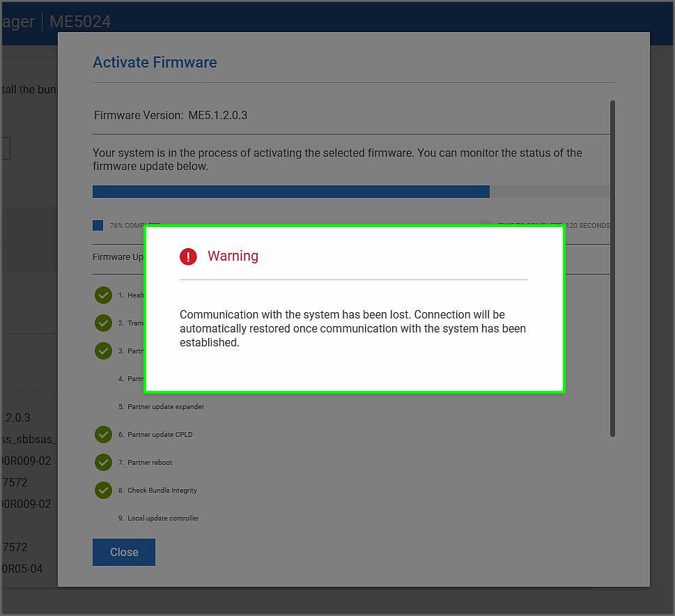Click the green checkmark for step 3
675x616 pixels.
[103, 351]
